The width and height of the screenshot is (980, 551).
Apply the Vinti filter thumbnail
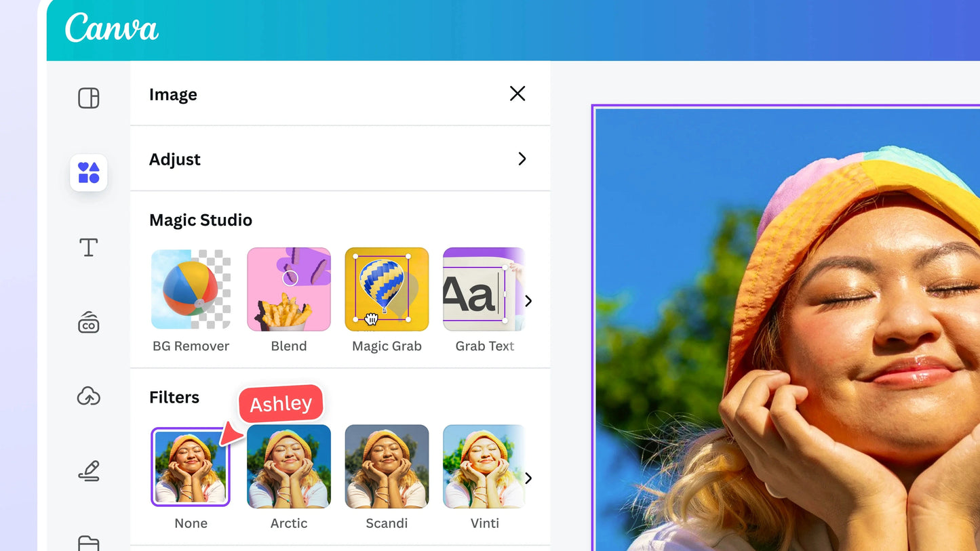point(484,466)
